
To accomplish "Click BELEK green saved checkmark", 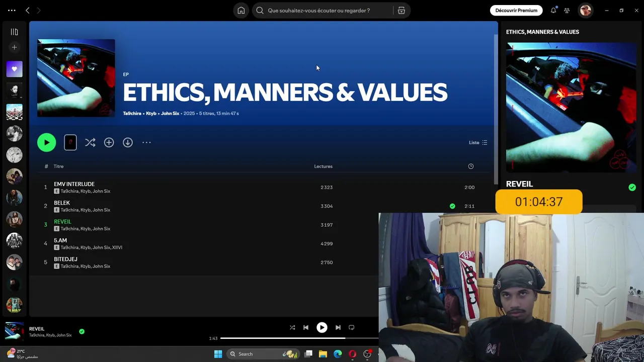I will (x=452, y=206).
